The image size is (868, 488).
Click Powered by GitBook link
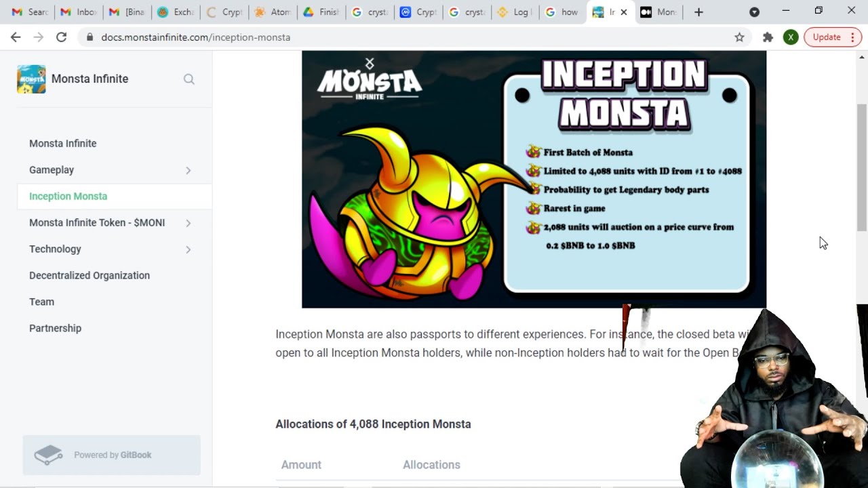click(112, 455)
